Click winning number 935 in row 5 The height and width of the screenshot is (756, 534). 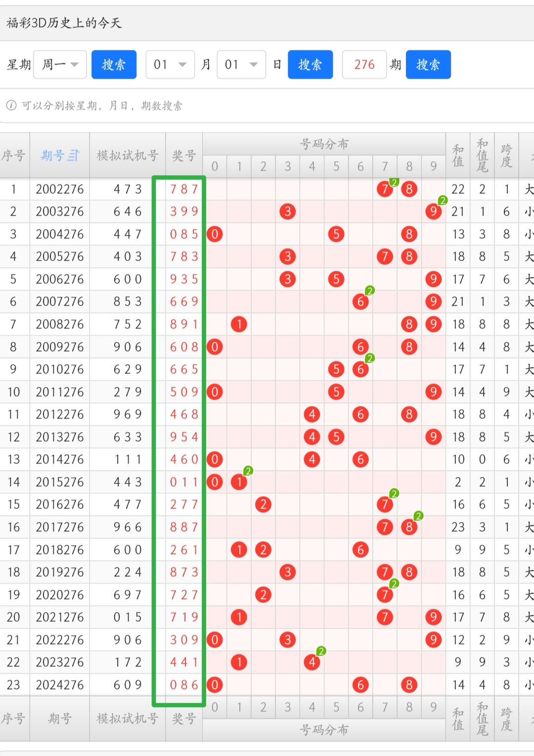pyautogui.click(x=184, y=279)
